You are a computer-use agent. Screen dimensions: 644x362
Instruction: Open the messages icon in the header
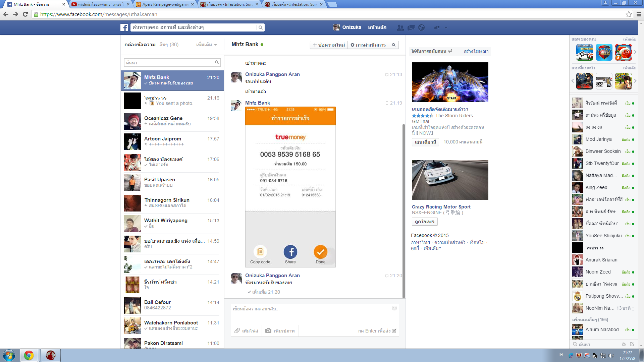click(x=411, y=27)
